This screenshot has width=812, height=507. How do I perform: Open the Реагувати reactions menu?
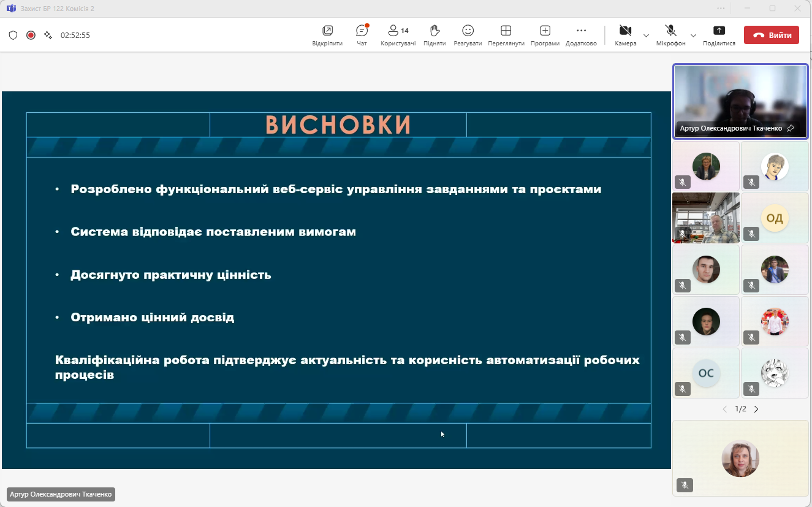coord(468,35)
